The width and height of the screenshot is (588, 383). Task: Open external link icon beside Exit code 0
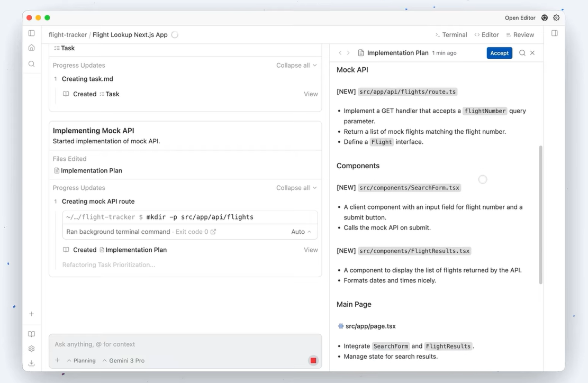pos(213,232)
